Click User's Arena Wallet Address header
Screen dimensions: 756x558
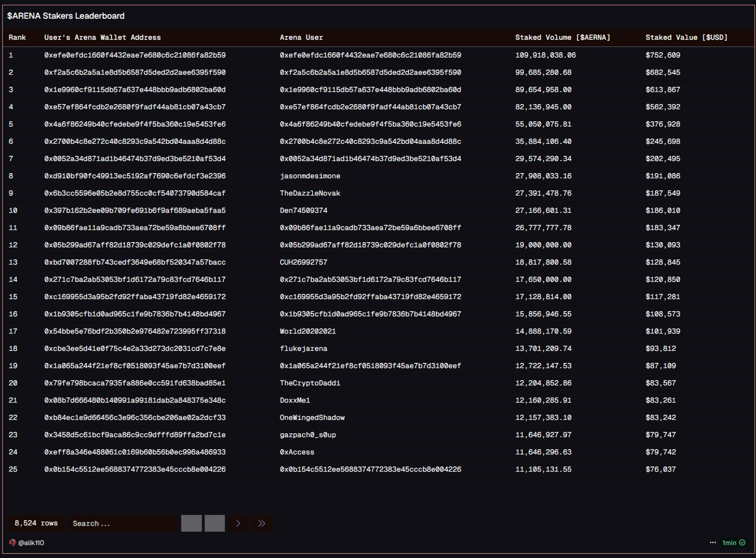(102, 37)
